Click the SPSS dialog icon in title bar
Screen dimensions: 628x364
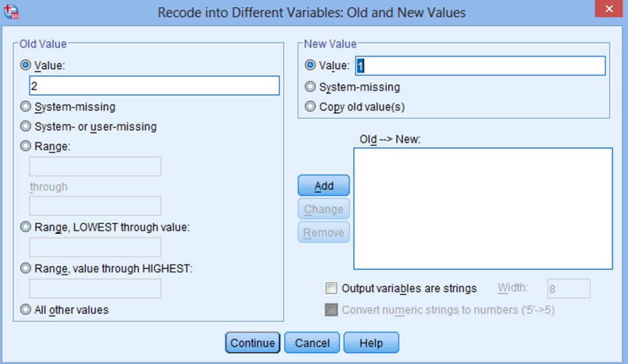click(11, 12)
